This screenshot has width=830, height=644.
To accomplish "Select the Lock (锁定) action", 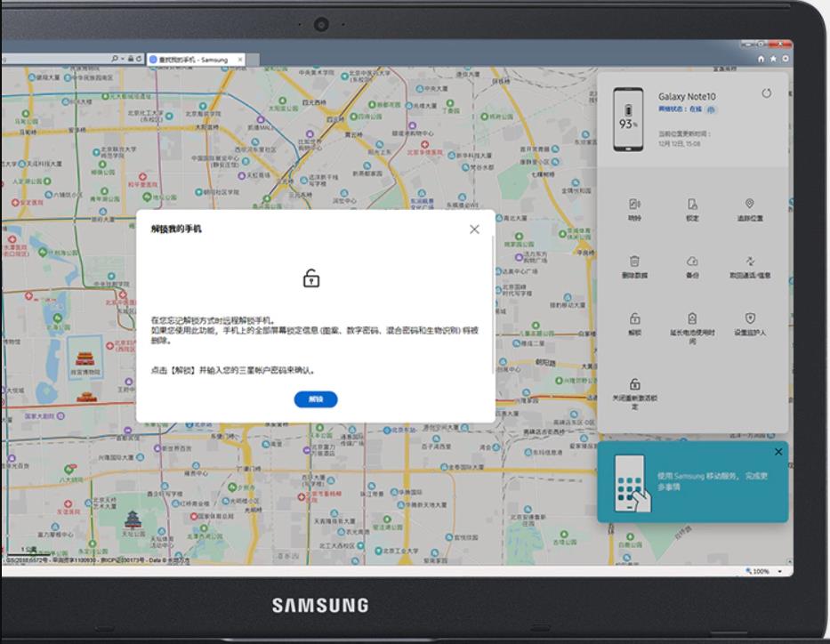I will point(692,210).
